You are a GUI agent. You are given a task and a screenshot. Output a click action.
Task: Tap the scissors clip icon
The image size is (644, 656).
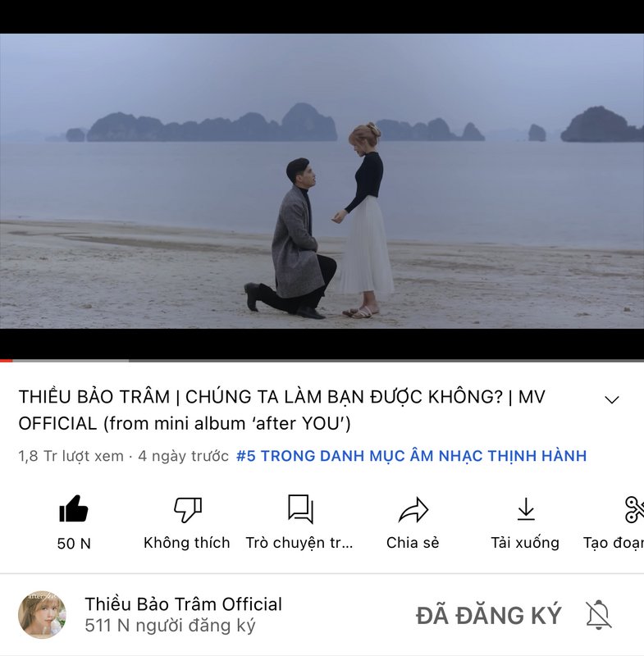pyautogui.click(x=634, y=509)
